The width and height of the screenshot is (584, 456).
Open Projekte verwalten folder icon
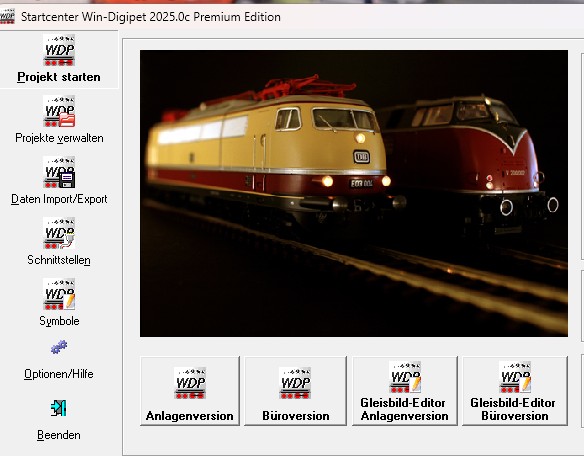(59, 111)
